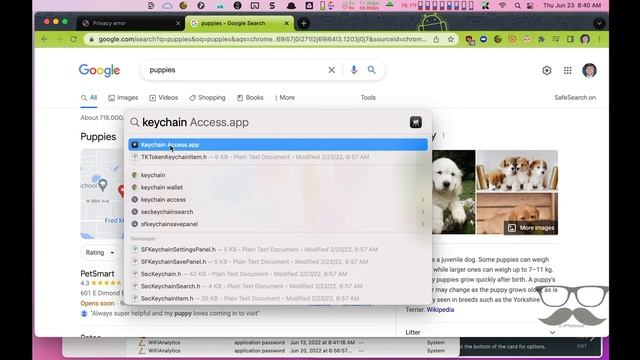Expand the "keychain access" suggestion arrow

[x=423, y=200]
